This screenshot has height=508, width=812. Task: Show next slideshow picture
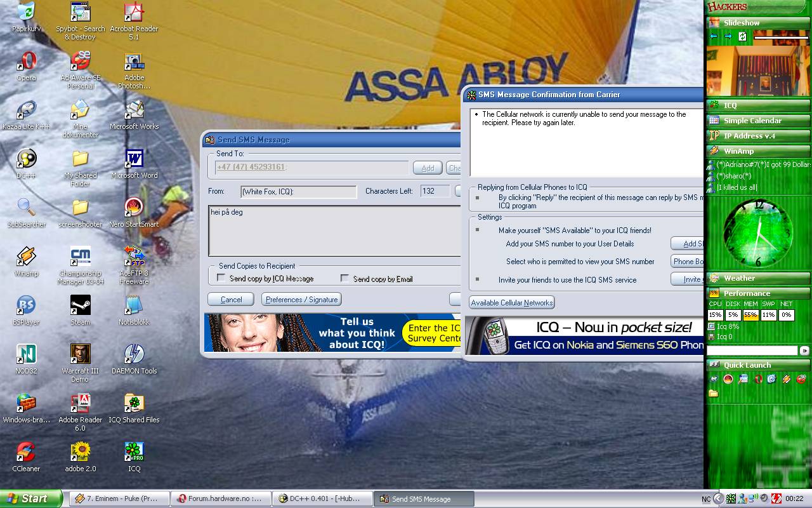tap(728, 37)
